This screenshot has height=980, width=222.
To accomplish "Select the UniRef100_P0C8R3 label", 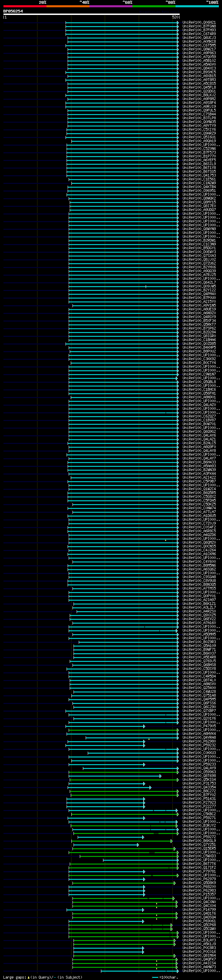I will [x=199, y=948].
